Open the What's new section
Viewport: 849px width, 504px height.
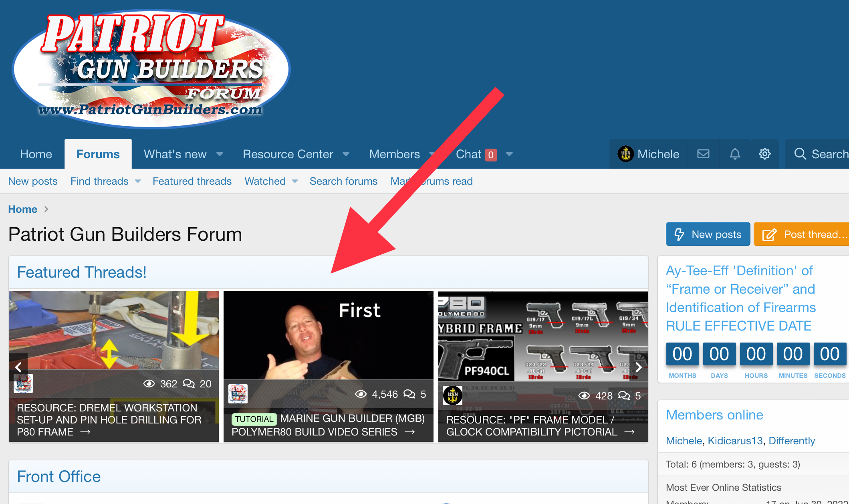[175, 154]
